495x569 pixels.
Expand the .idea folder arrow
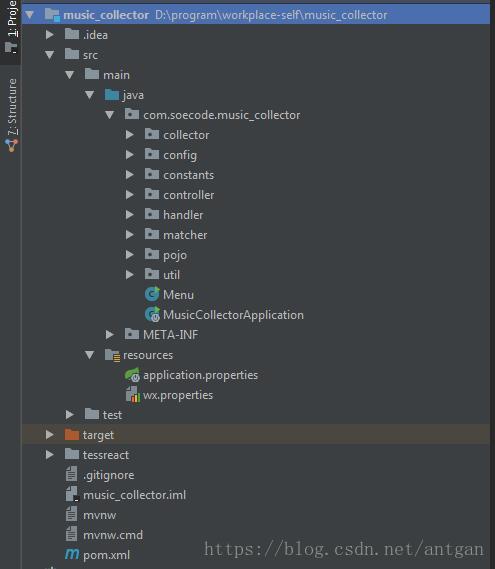point(50,35)
